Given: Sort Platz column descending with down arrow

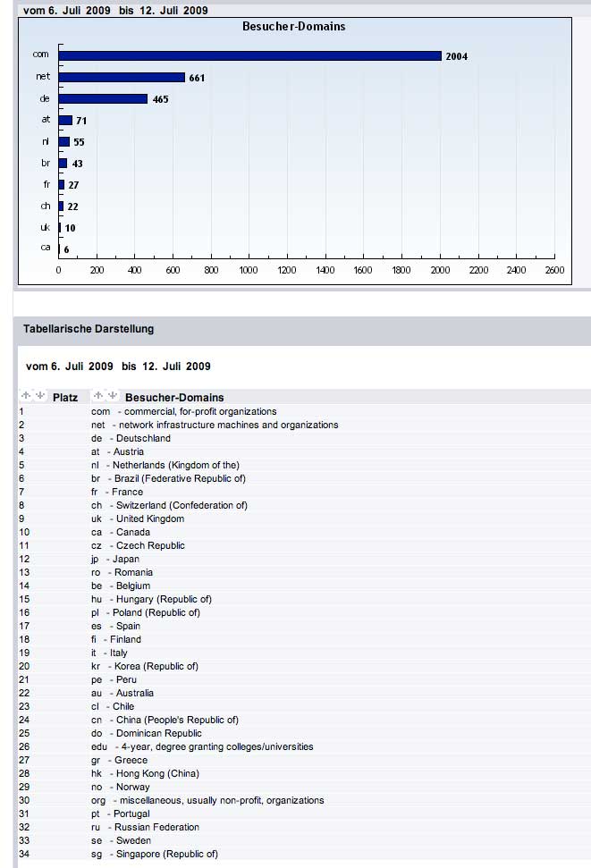Looking at the screenshot, I should (40, 396).
